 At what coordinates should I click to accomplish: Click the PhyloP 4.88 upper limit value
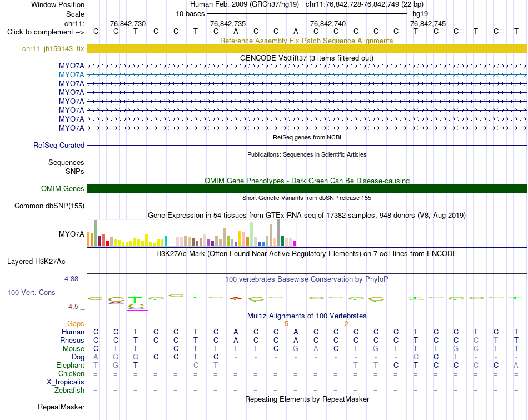click(x=71, y=279)
